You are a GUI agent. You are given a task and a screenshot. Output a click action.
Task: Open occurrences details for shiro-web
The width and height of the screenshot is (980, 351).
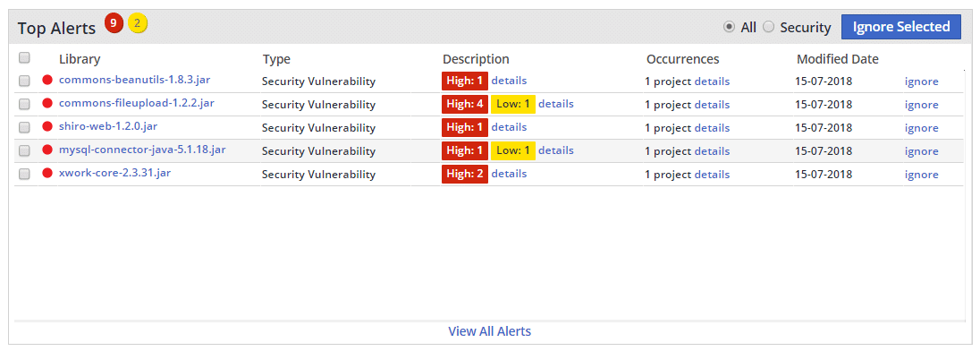click(x=712, y=128)
